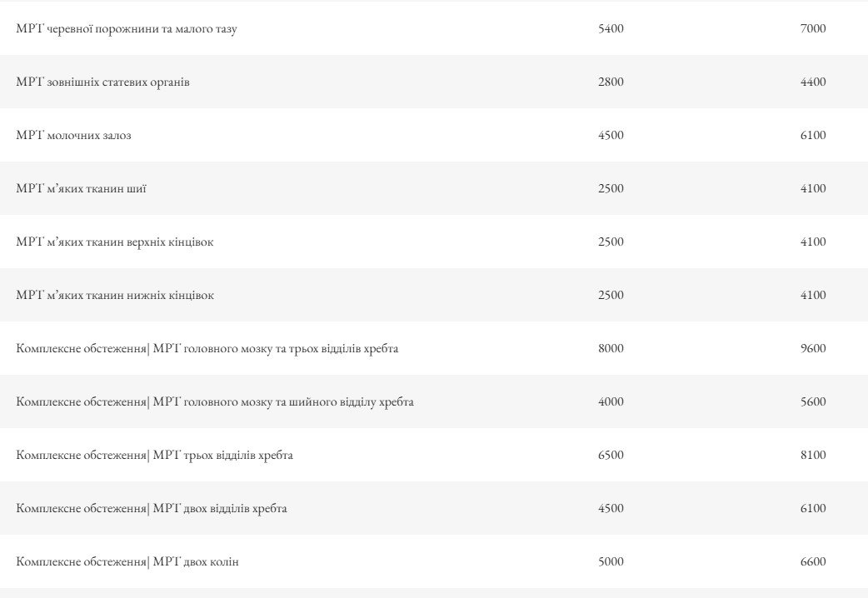
Task: Click the 5600 price cell
Action: click(x=812, y=402)
